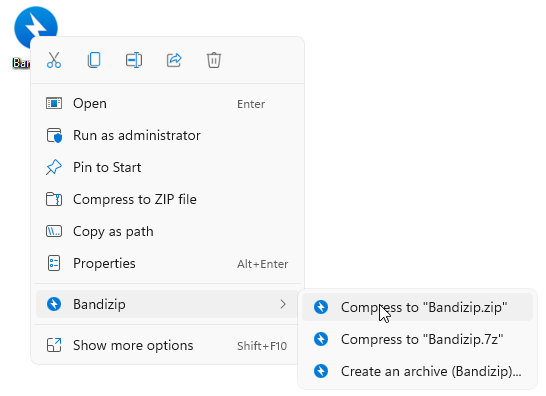Choose Open from the context menu

[x=167, y=103]
